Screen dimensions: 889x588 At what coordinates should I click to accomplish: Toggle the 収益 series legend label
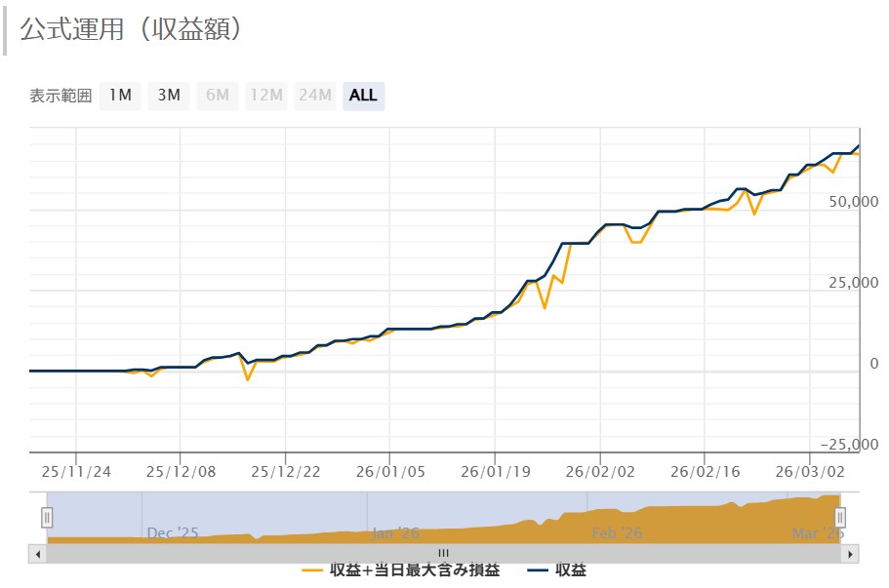[x=571, y=570]
